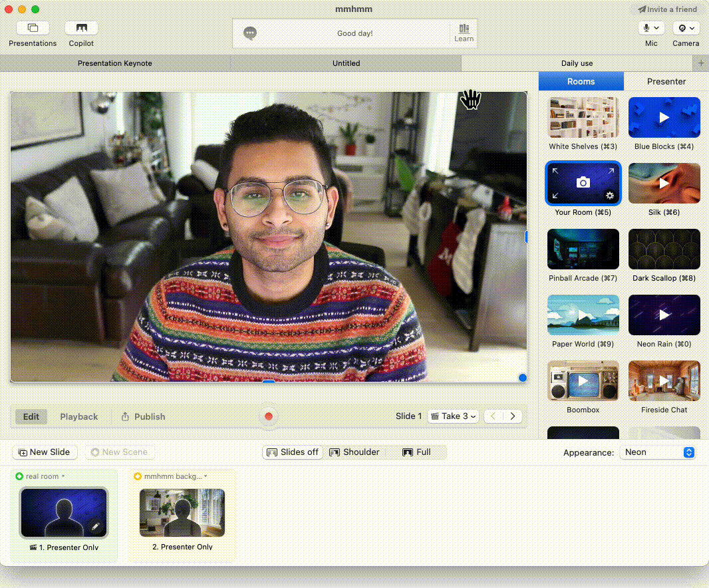Open the Learn icon
Image resolution: width=709 pixels, height=588 pixels.
click(x=464, y=33)
